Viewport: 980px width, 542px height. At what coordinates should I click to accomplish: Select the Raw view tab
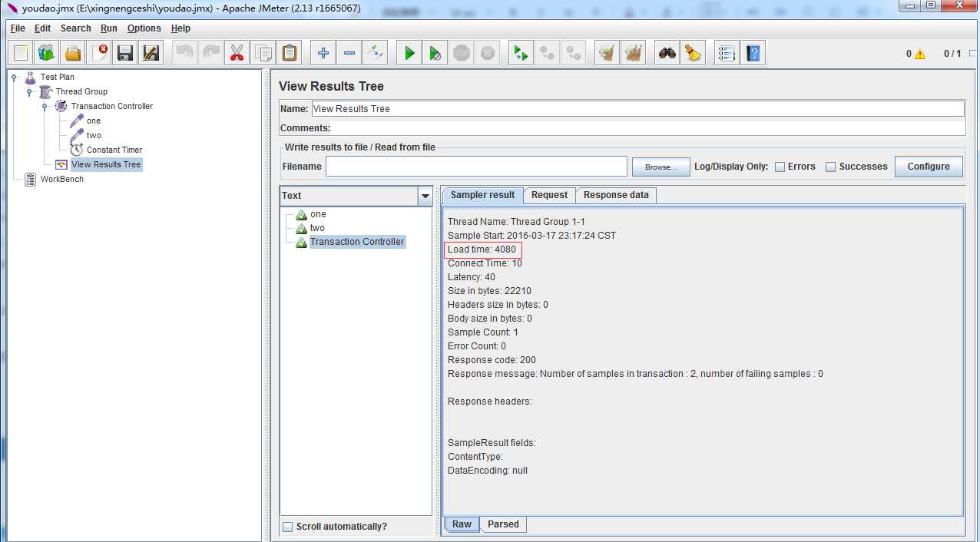tap(462, 524)
